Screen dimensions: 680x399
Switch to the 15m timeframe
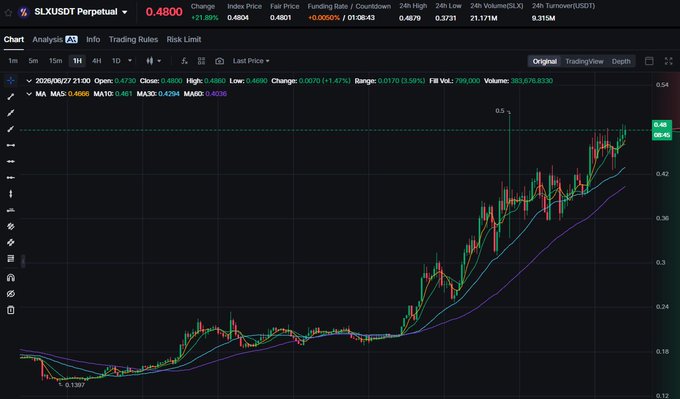(x=56, y=61)
